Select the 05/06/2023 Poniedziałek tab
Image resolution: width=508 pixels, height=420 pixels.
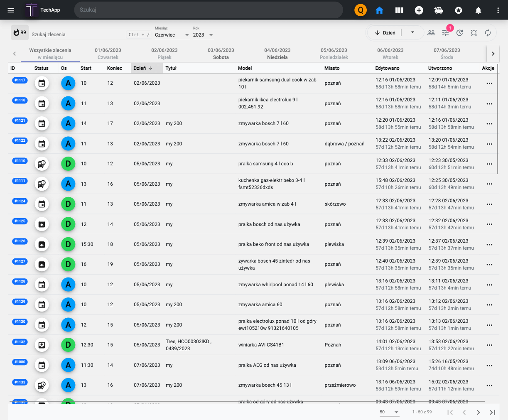pos(334,54)
